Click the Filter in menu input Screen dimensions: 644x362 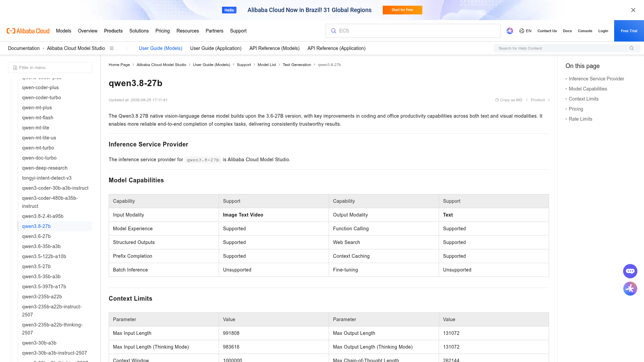[50, 68]
